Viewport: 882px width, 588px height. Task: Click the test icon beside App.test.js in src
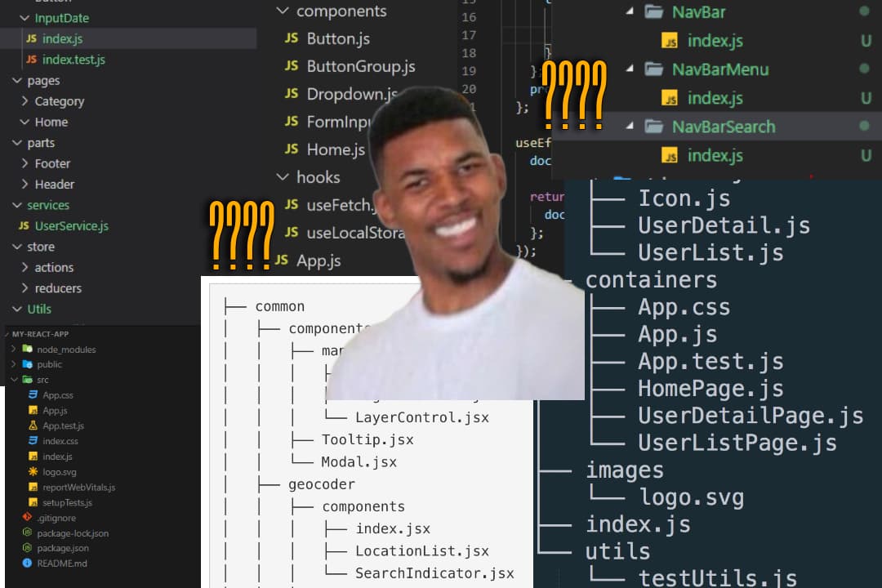tap(33, 425)
